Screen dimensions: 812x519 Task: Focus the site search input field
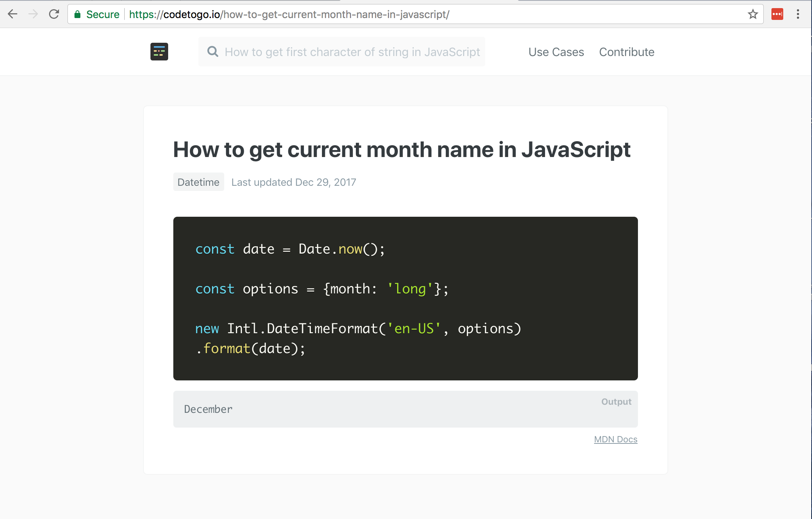click(x=352, y=52)
